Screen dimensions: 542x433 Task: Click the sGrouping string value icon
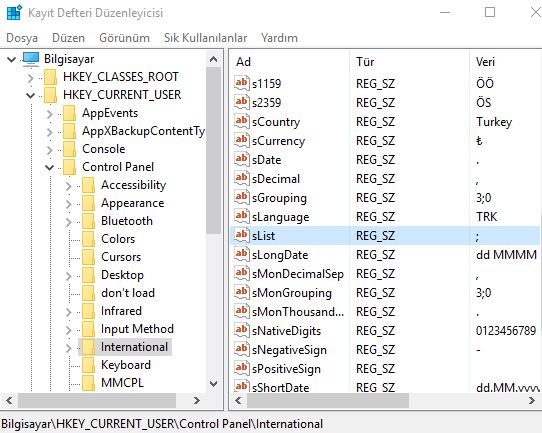(x=242, y=197)
